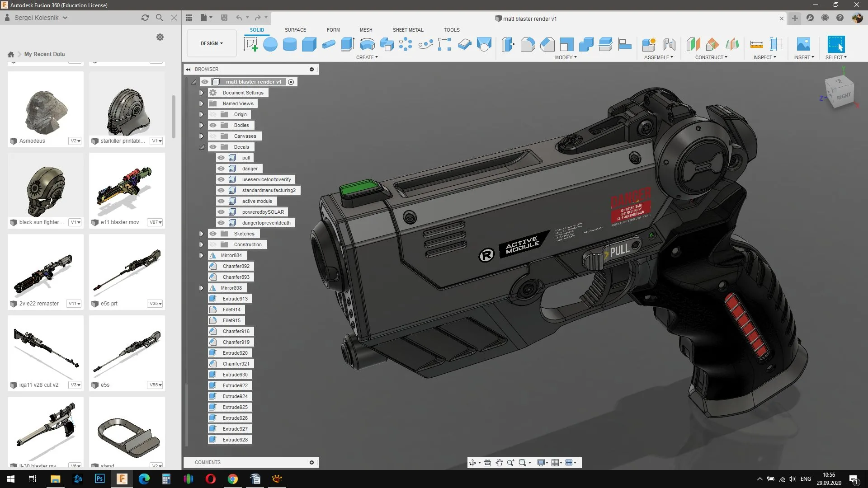Pick the Offset Plane construct tool

[693, 44]
